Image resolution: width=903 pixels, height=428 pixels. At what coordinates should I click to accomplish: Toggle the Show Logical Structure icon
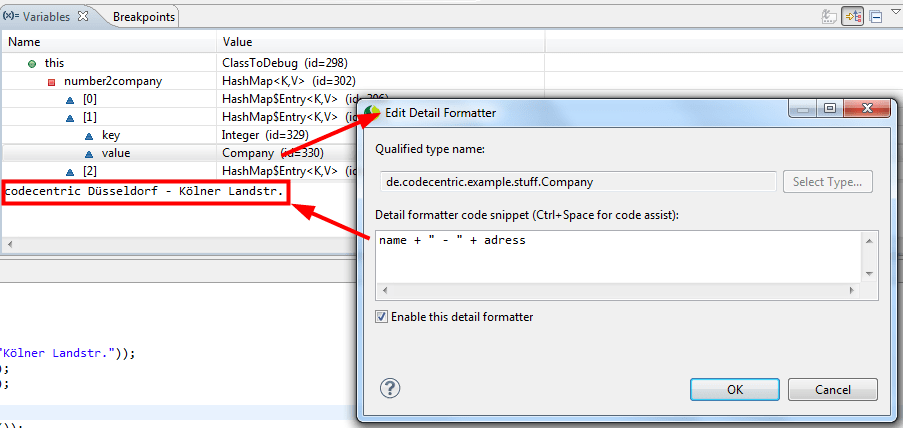[x=853, y=17]
